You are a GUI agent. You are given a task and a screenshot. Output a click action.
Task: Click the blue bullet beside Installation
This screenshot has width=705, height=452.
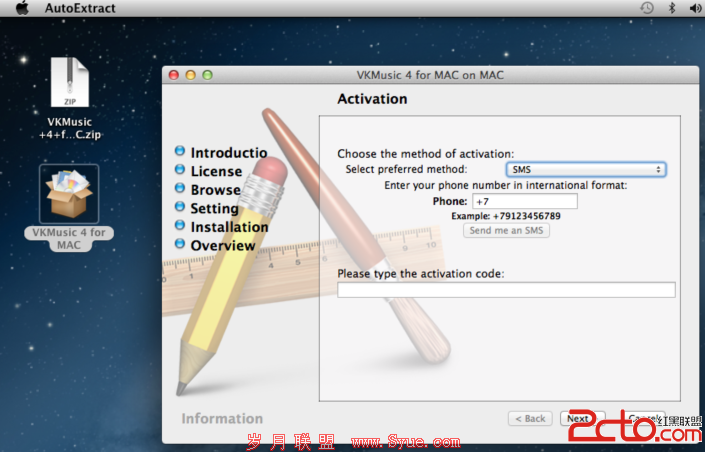pos(180,224)
